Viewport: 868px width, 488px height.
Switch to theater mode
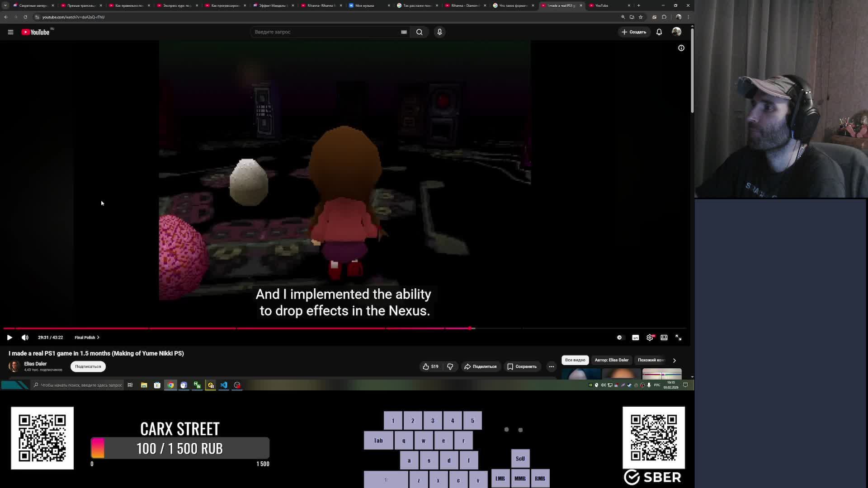(664, 338)
